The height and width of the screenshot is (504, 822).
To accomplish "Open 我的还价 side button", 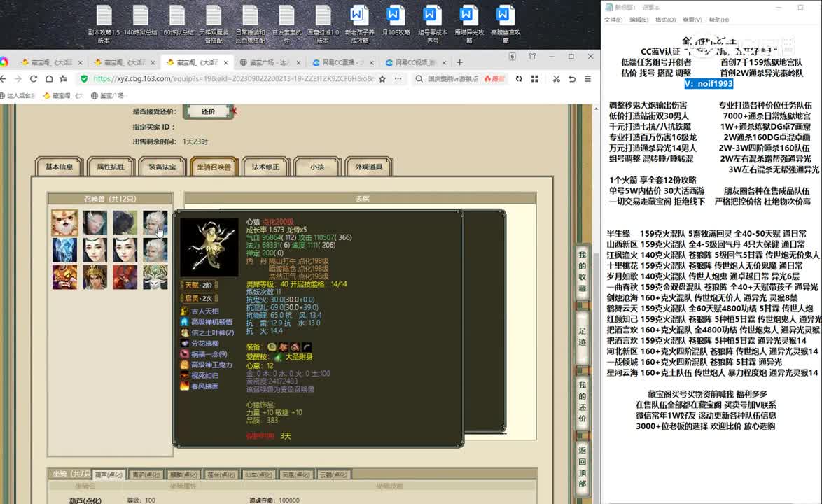I will click(582, 401).
